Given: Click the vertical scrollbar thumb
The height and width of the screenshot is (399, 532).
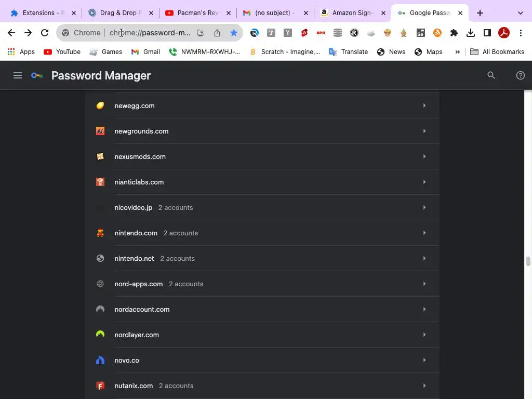Looking at the screenshot, I should click(528, 261).
